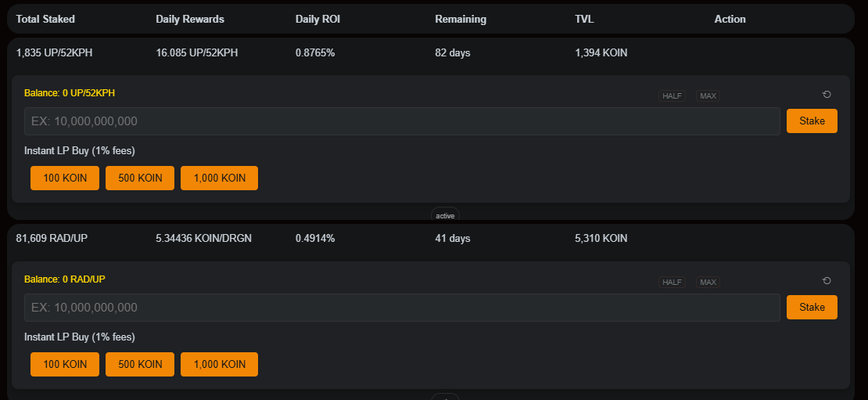Click the 82 days remaining value

pos(453,53)
